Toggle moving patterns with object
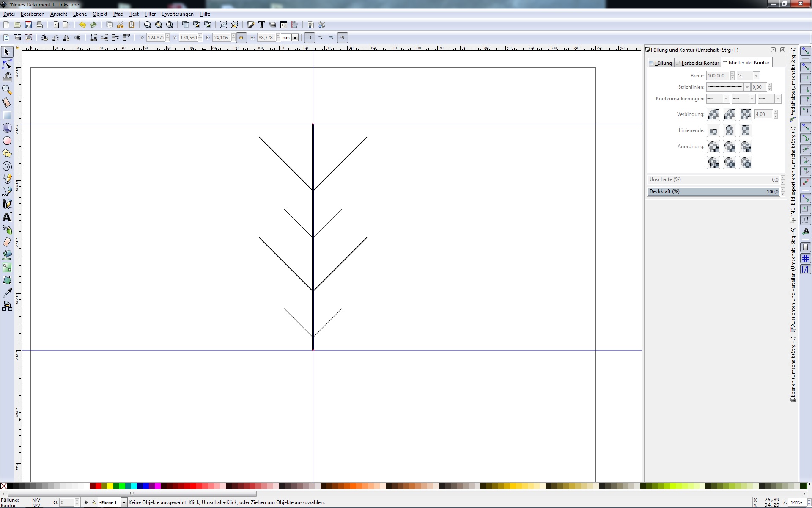The height and width of the screenshot is (508, 812). (343, 38)
